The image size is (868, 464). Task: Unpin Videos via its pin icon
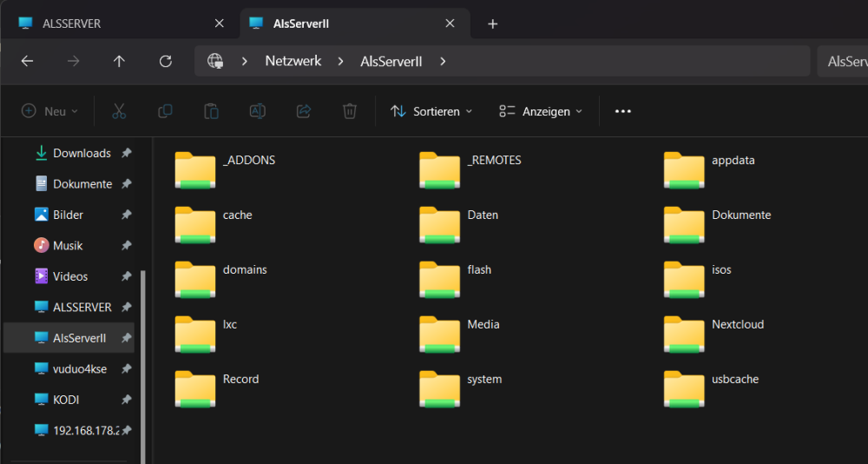[x=127, y=276]
